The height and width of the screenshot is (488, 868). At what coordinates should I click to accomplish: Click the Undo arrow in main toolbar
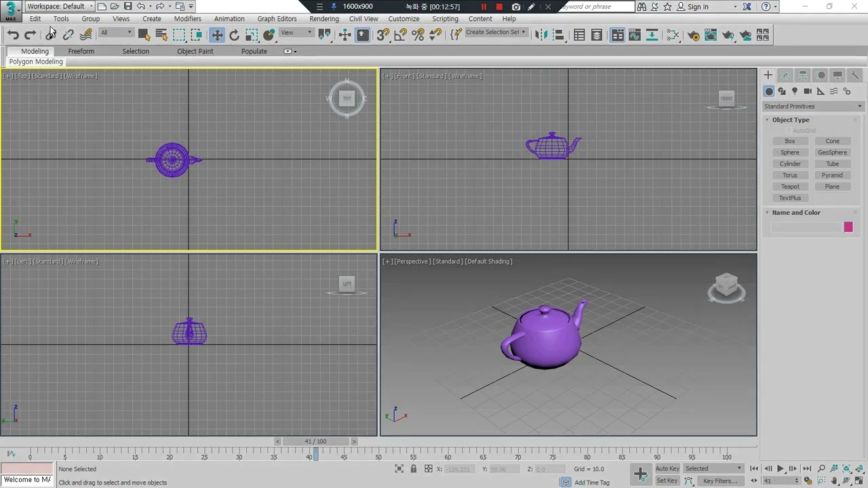(13, 35)
